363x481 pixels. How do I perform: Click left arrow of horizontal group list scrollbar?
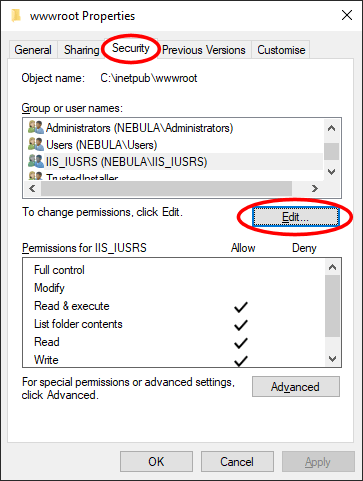32,189
